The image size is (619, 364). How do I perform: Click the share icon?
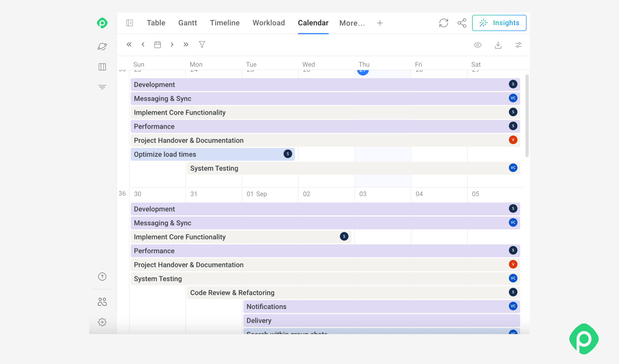pyautogui.click(x=462, y=23)
